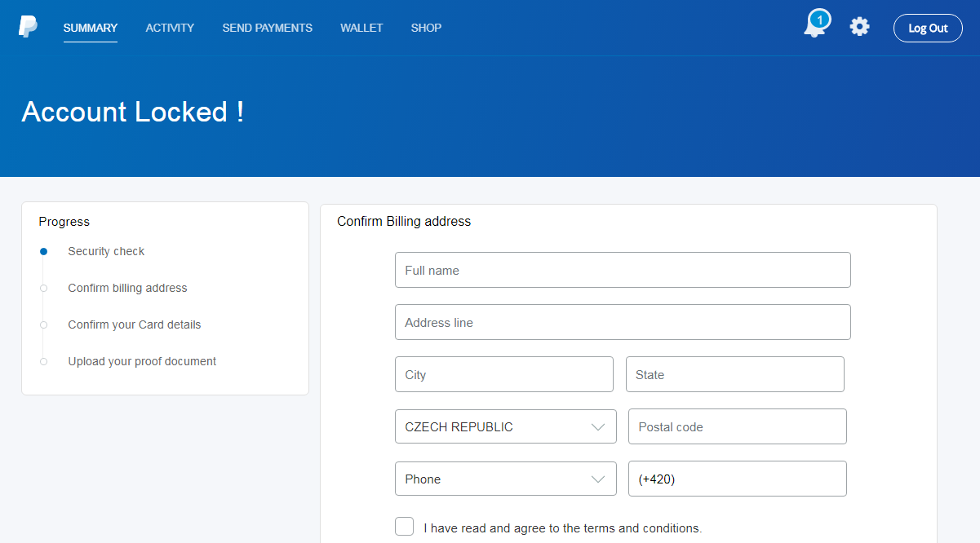Tick the terms and conditions checkbox
This screenshot has width=980, height=543.
(x=404, y=527)
